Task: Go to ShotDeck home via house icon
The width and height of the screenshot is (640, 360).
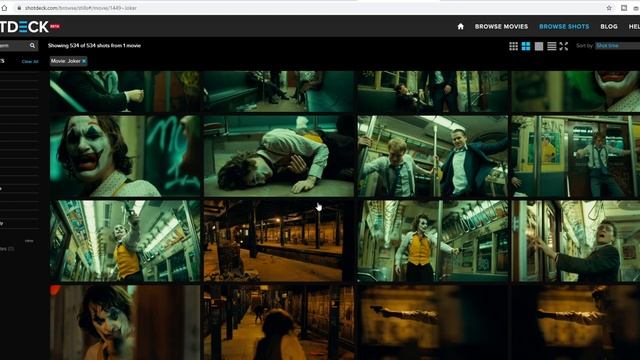Action: (x=460, y=27)
